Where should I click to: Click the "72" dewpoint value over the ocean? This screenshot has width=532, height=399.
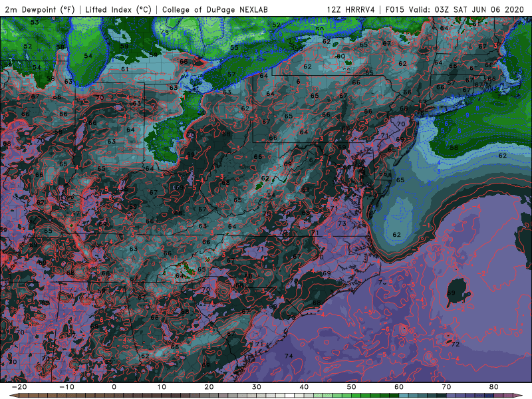pos(456,344)
